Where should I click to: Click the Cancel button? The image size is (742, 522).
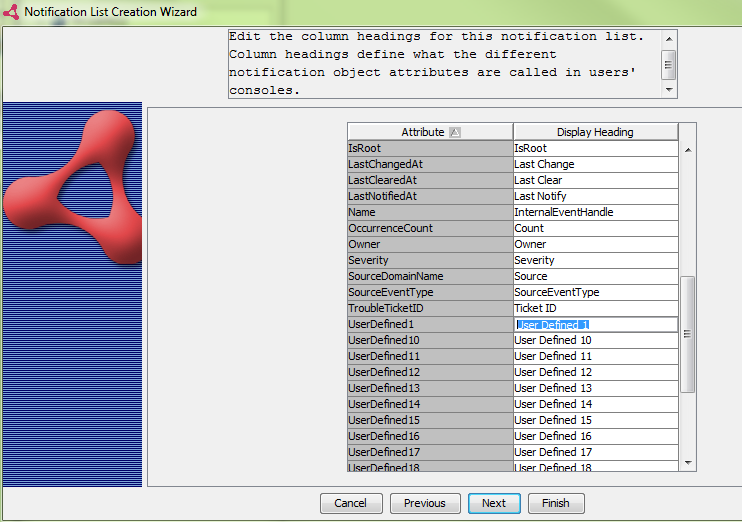(x=351, y=503)
